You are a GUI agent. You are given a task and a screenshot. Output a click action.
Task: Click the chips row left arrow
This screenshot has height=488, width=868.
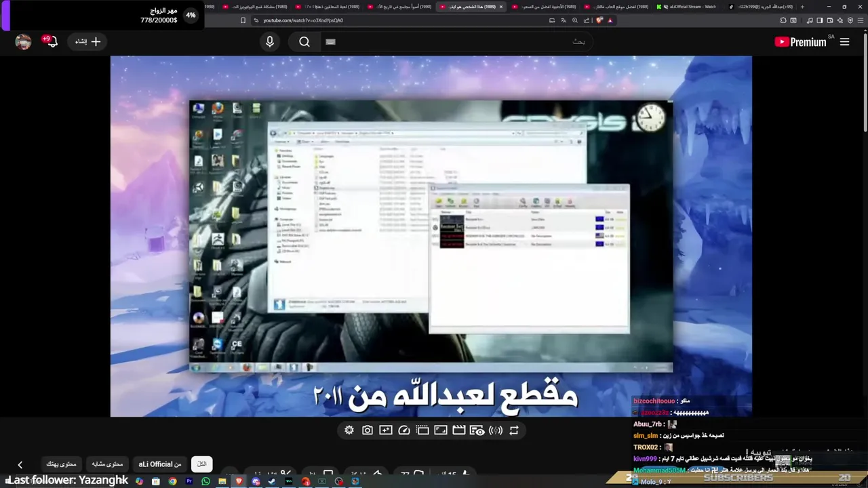[x=20, y=465]
